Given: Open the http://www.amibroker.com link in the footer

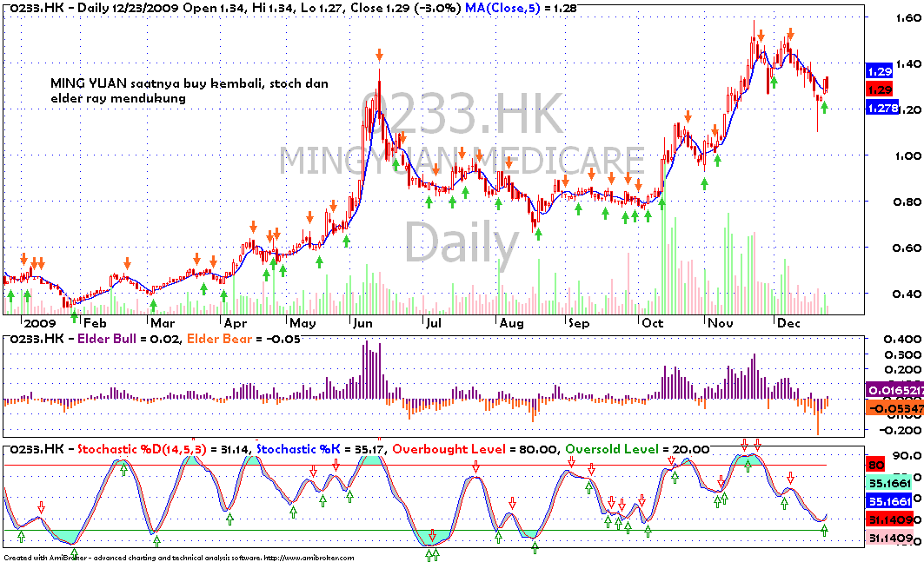Looking at the screenshot, I should coord(309,558).
